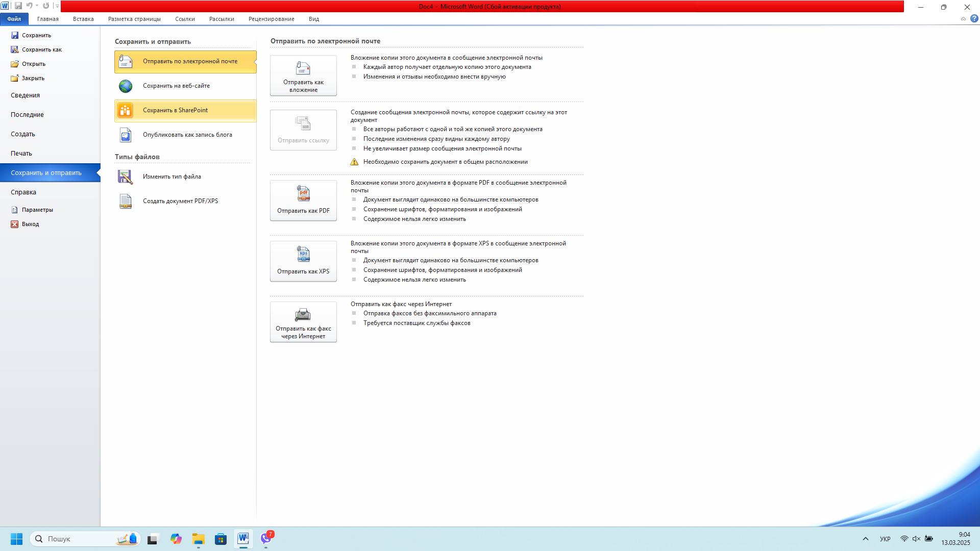Viewport: 980px width, 551px height.
Task: Click the email envelope icon for sending by mail
Action: (126, 61)
